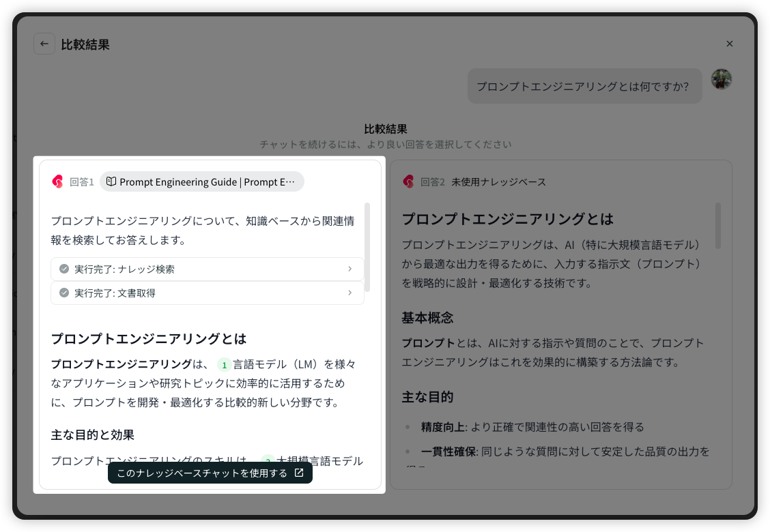Expand the ナレッジ検索 step with its chevron
The width and height of the screenshot is (770, 532).
[x=350, y=269]
